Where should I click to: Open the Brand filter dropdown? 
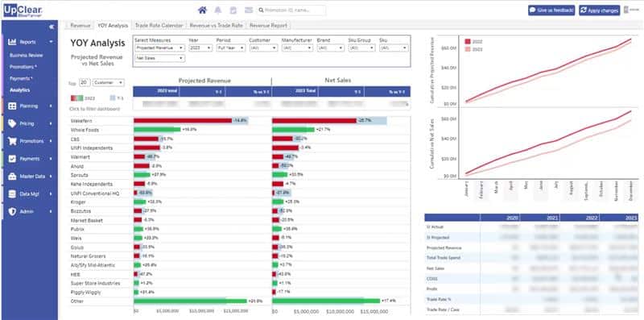pos(330,48)
